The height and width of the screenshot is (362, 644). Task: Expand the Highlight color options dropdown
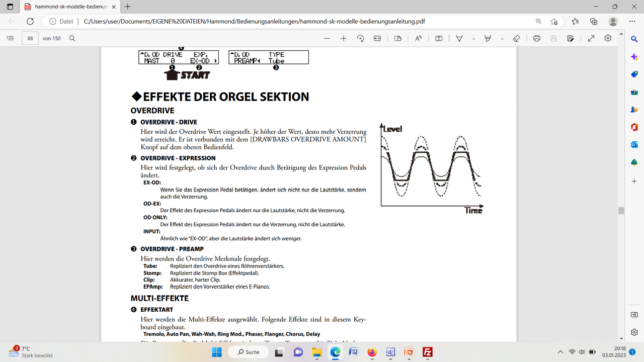click(502, 38)
